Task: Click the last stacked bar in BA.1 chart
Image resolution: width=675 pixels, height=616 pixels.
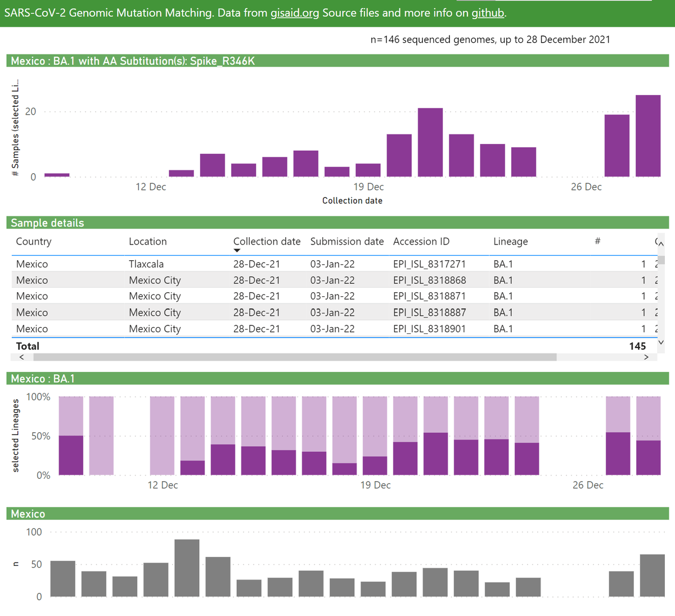Action: point(649,436)
